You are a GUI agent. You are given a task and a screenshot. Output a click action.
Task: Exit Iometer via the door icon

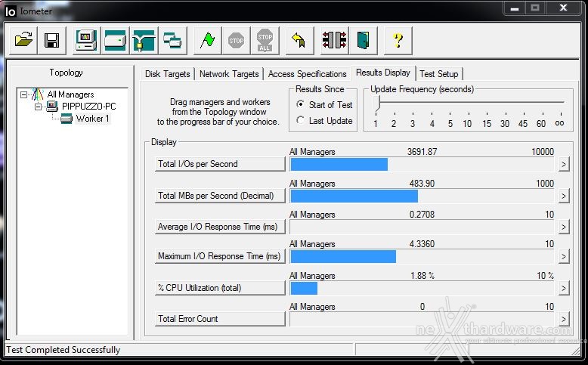pyautogui.click(x=363, y=40)
